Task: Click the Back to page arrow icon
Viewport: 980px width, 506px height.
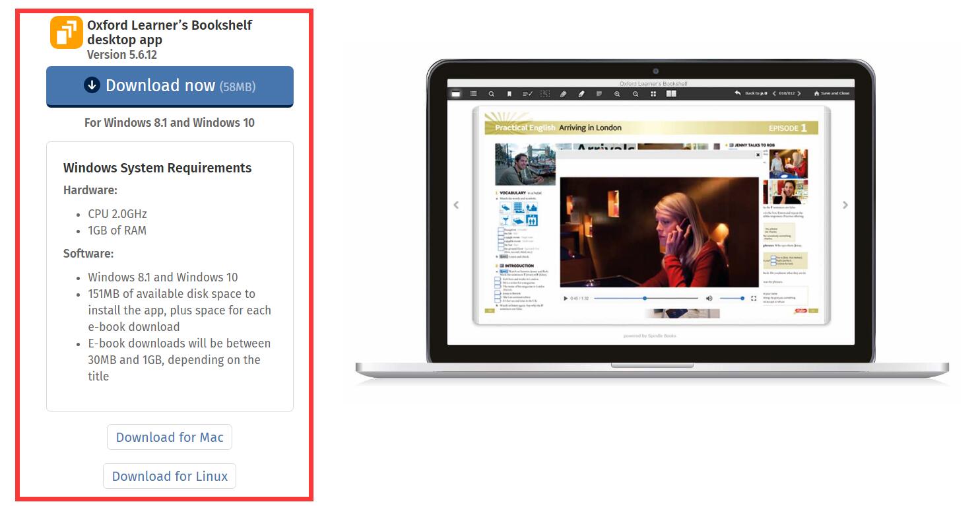Action: [x=738, y=93]
